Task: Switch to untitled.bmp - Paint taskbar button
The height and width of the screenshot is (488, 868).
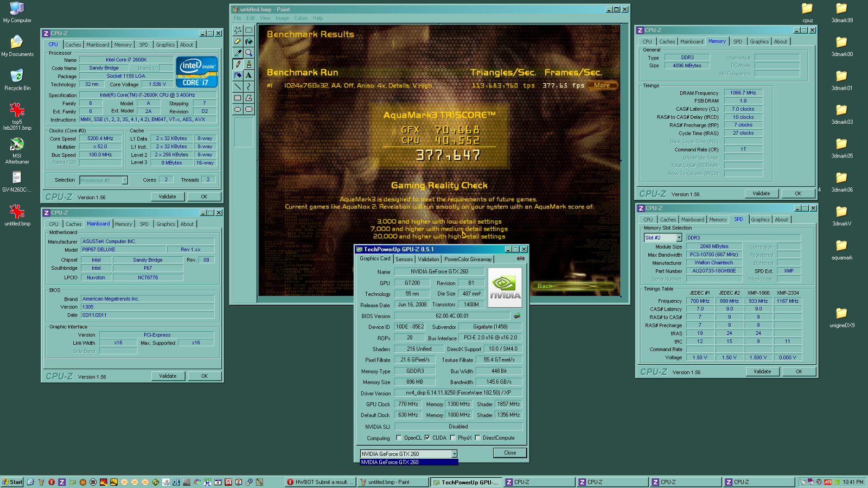Action: point(393,482)
